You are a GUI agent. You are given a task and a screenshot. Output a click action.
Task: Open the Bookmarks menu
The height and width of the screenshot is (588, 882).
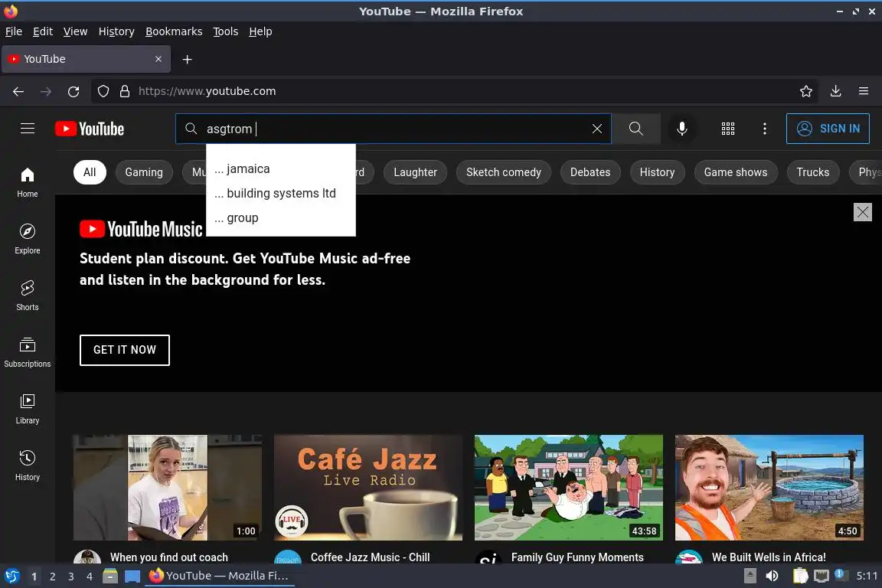[x=174, y=31]
